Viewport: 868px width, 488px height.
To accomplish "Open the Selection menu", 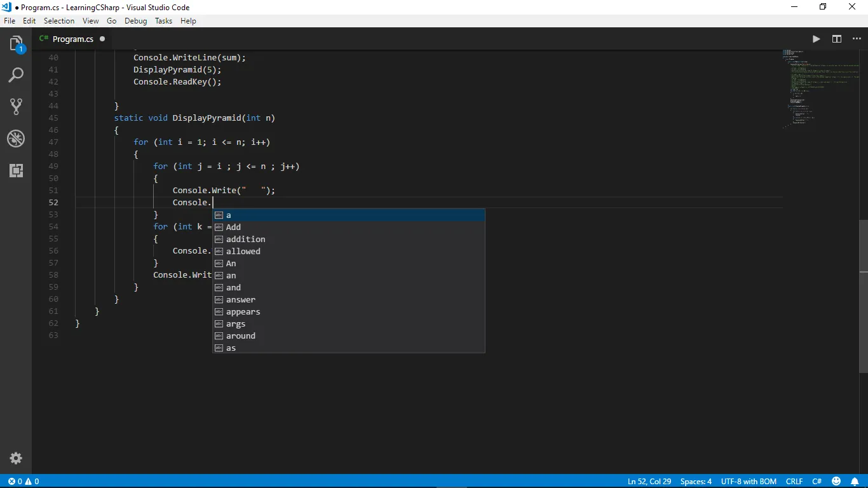I will [x=59, y=21].
